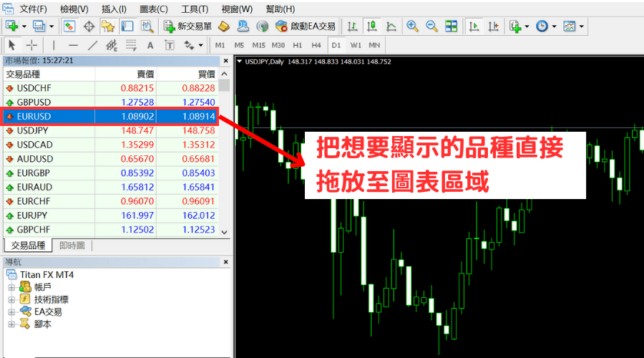Screen dimensions: 644x358
Task: Open the Strategy Tester magnifier icon
Action: 147,26
